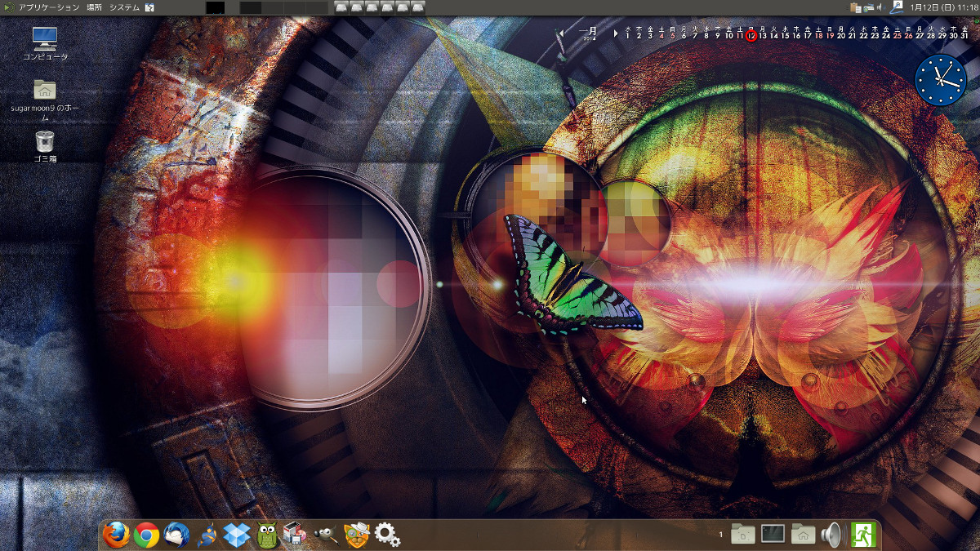Open the アプリケーション menu

49,7
